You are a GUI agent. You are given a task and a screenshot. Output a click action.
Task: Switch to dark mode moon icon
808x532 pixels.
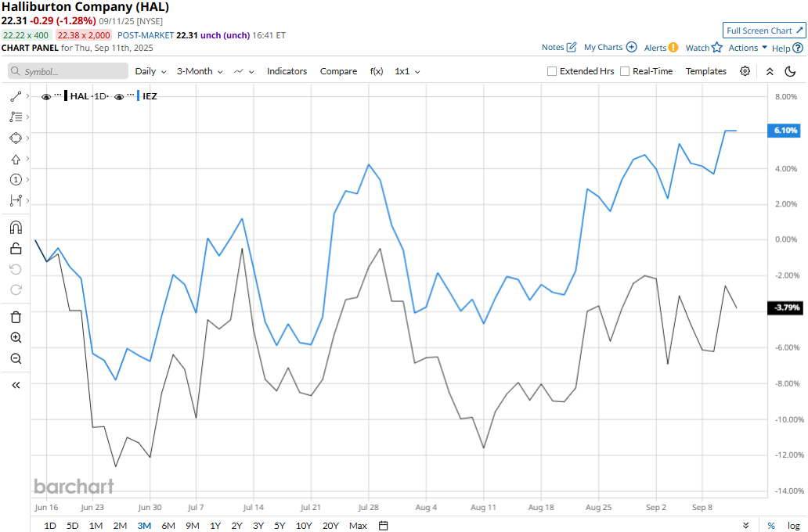[x=791, y=72]
